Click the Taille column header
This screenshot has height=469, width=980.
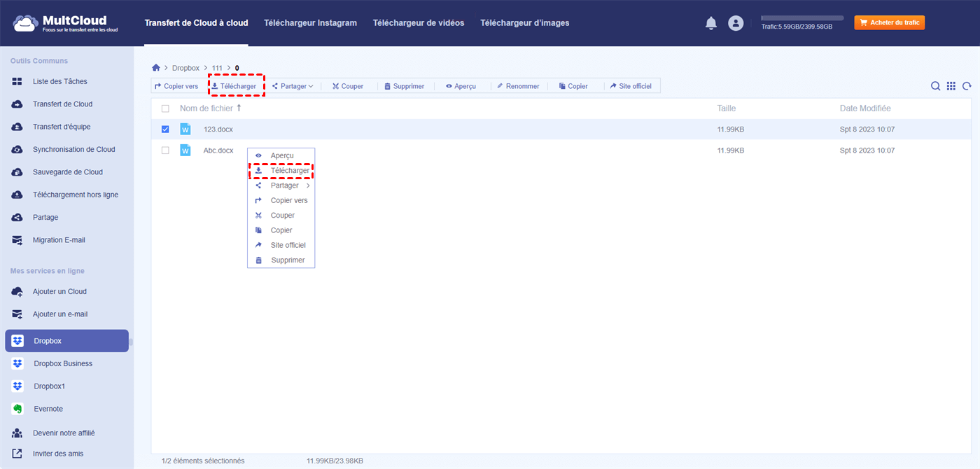click(727, 108)
